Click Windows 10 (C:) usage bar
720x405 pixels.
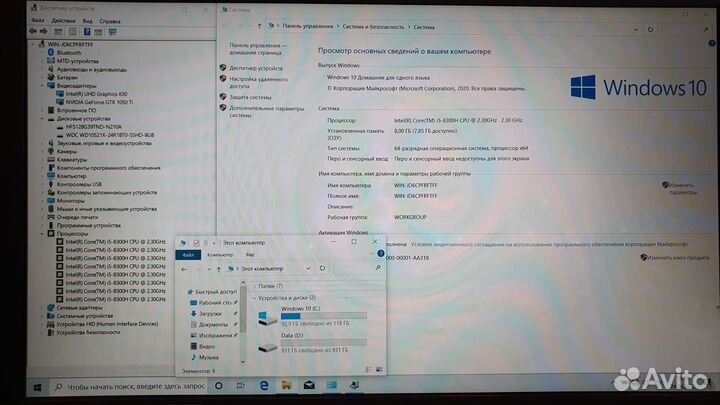coord(324,316)
